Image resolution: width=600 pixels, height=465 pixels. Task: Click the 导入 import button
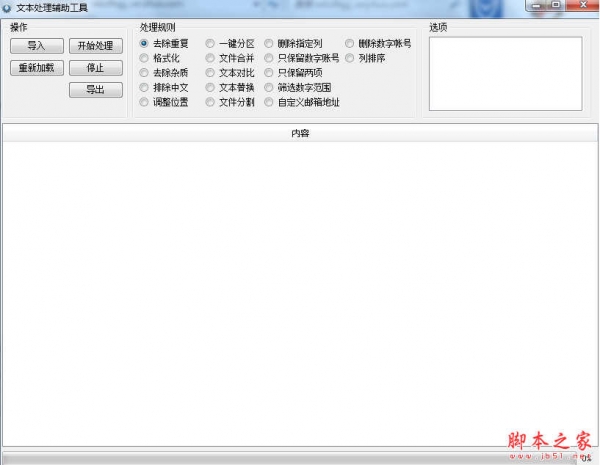tap(37, 46)
